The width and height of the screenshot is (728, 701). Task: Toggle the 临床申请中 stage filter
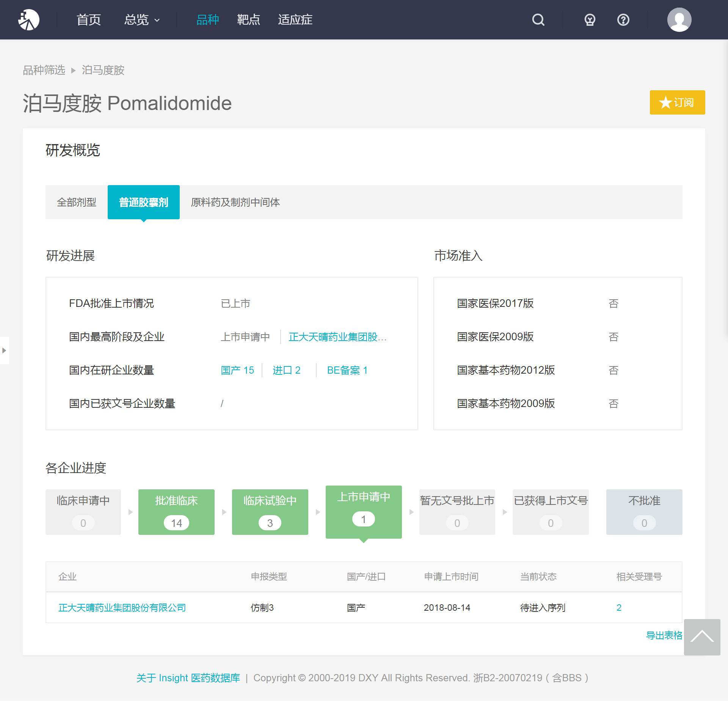83,512
